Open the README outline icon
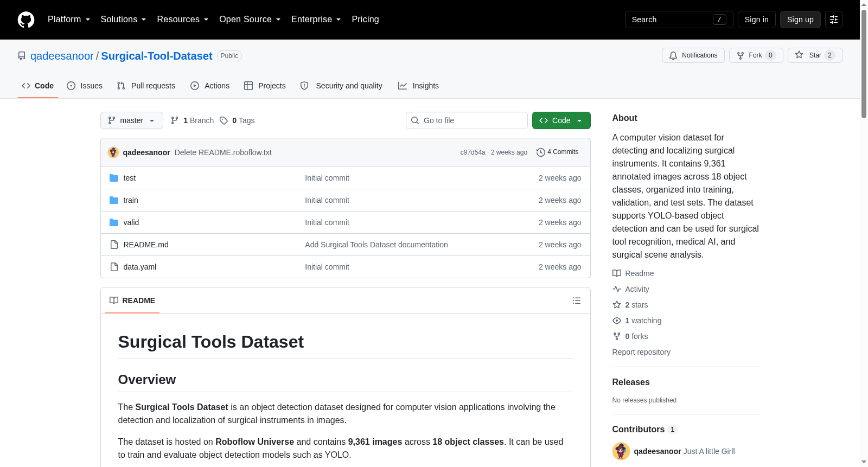The width and height of the screenshot is (868, 467). click(577, 300)
